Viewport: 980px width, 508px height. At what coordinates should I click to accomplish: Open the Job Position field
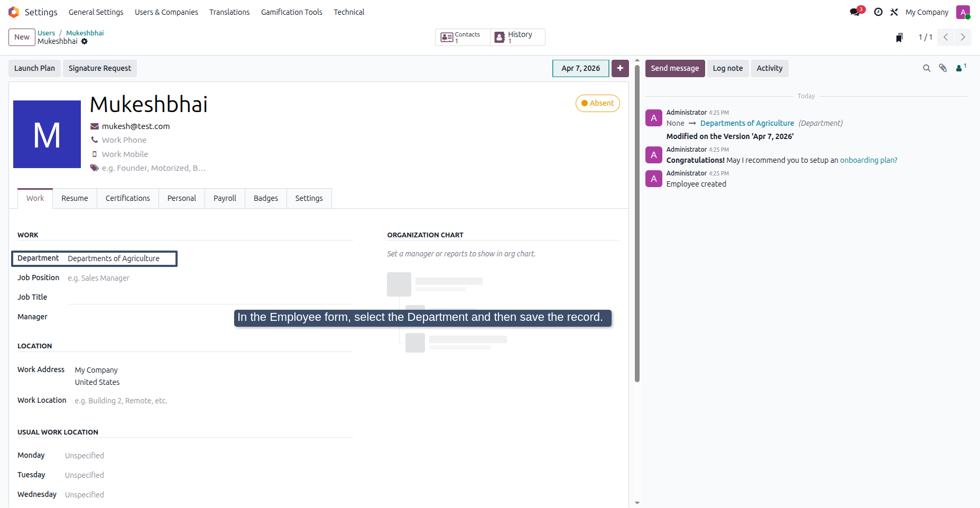[210, 278]
